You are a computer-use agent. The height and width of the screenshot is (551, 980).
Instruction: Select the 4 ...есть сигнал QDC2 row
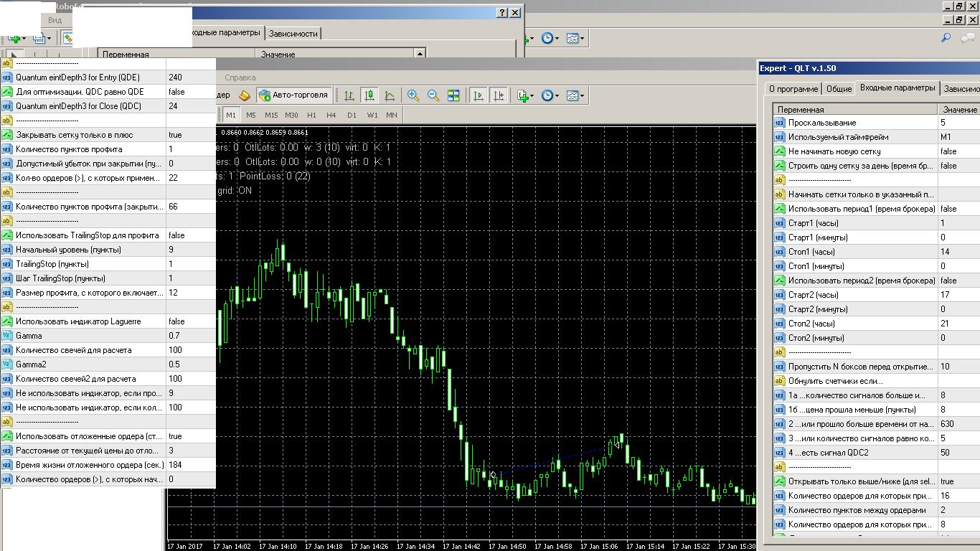pyautogui.click(x=876, y=453)
